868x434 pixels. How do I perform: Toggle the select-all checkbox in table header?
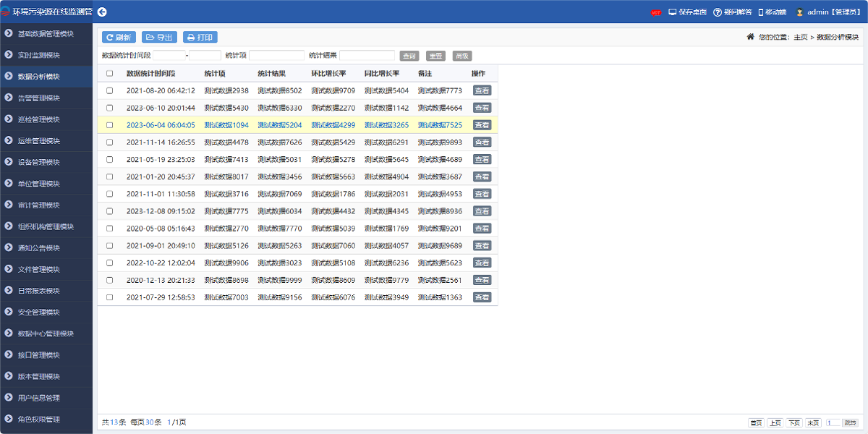click(110, 73)
